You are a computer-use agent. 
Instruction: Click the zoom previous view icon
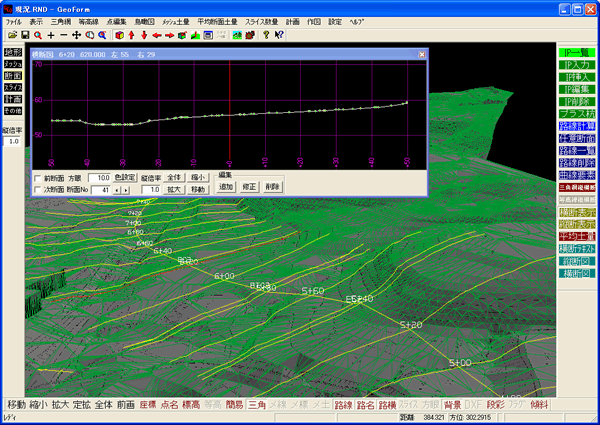coord(90,35)
